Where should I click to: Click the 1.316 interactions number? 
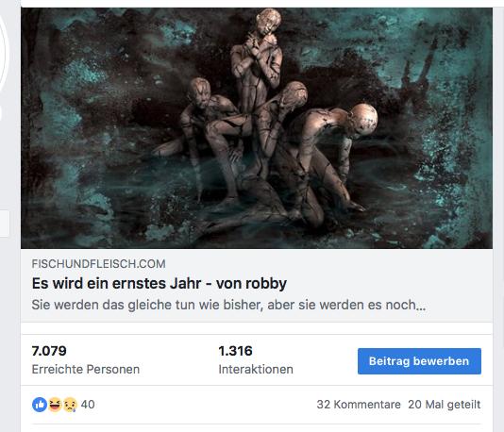point(235,351)
